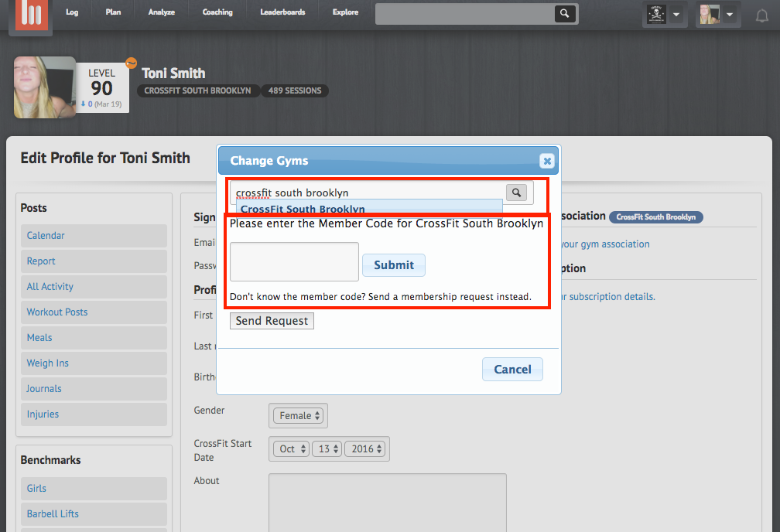Open the Gender dropdown set to Female

[x=299, y=416]
